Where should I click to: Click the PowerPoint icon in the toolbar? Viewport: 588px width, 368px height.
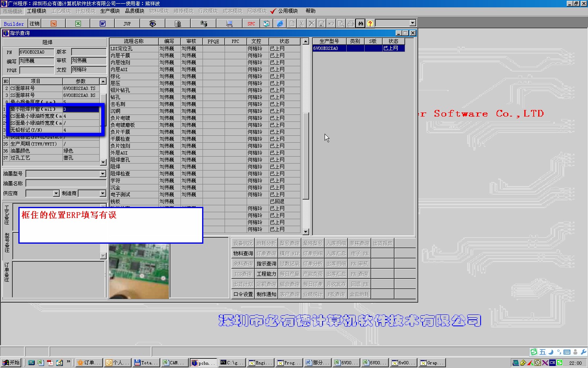coord(53,24)
